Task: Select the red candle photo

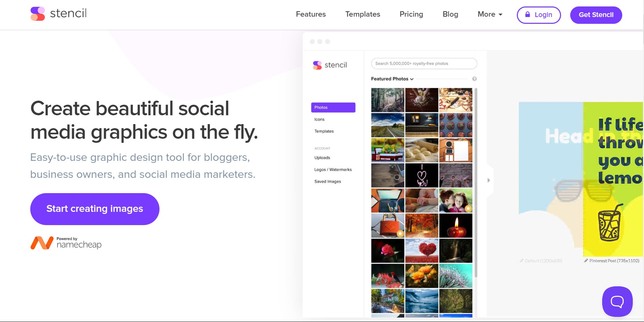Action: [456, 226]
